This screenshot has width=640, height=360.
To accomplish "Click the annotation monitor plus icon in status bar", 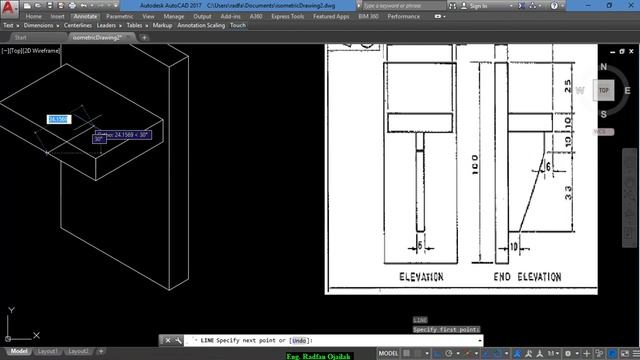I will [x=587, y=353].
